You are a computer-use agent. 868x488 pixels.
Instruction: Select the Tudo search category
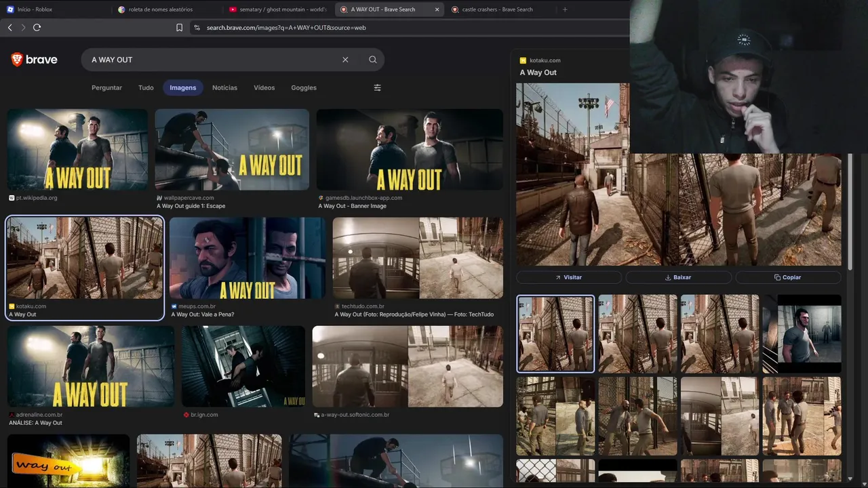click(x=146, y=87)
